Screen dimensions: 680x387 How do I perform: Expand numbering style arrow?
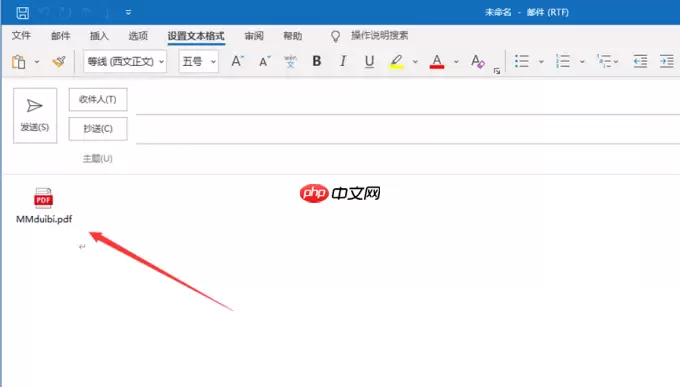(582, 62)
